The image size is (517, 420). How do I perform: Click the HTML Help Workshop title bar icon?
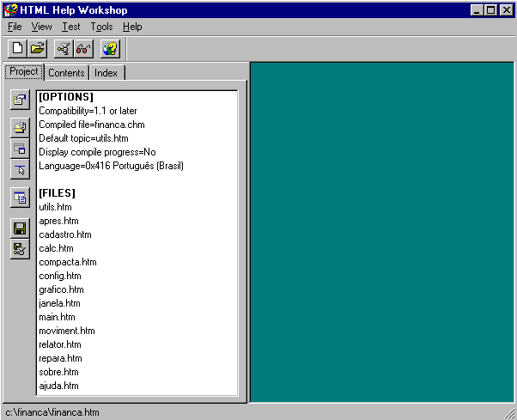click(x=10, y=10)
